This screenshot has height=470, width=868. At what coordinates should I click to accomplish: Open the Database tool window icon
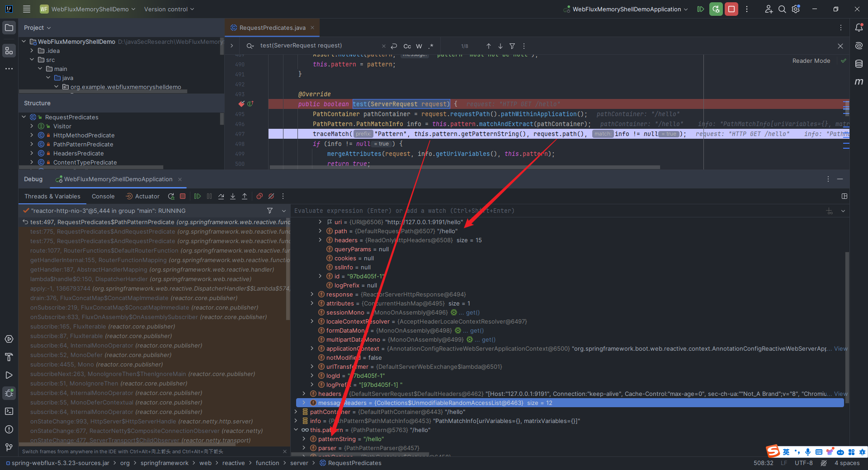[859, 64]
